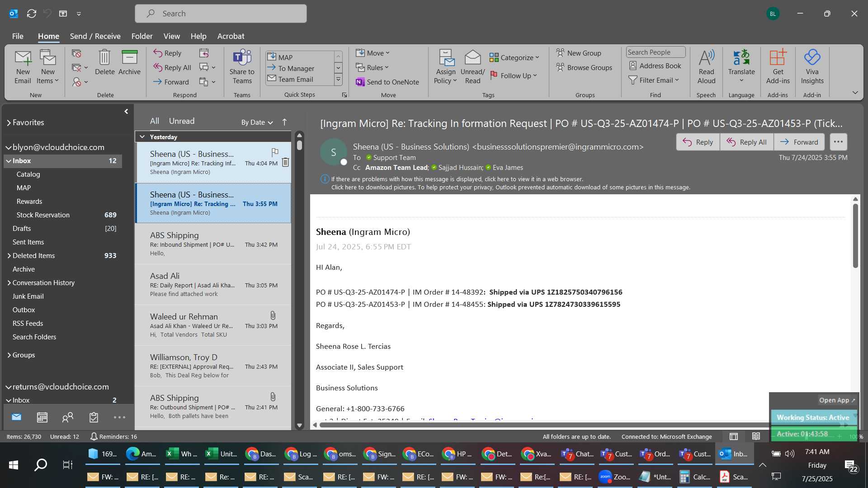868x488 pixels.
Task: Open the Rules dropdown
Action: 372,67
